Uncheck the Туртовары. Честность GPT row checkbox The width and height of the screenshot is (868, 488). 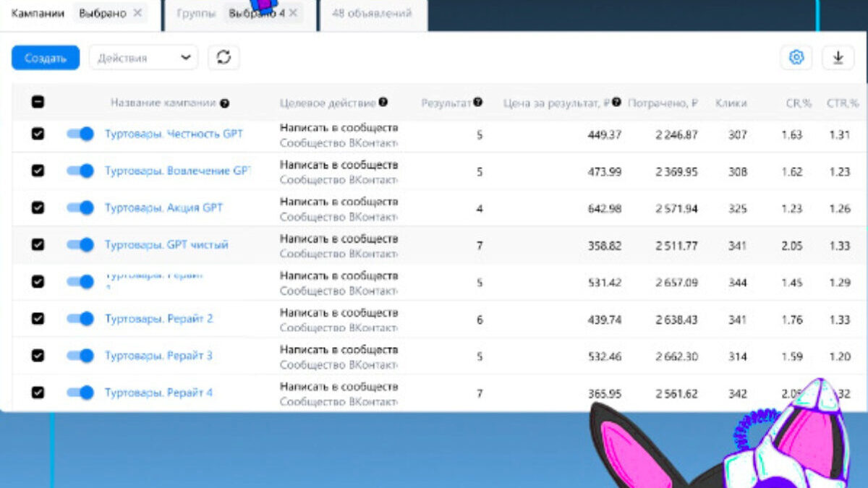click(38, 134)
